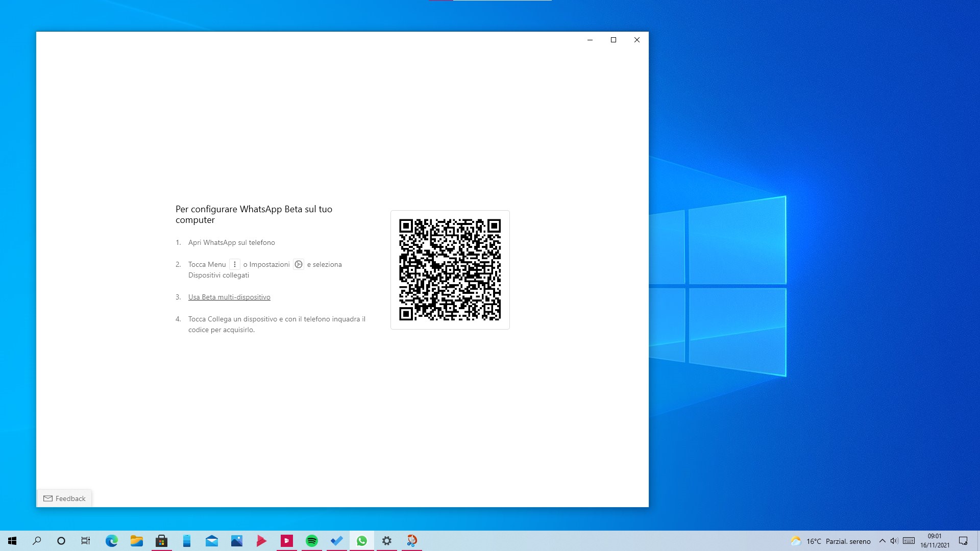Open the volume speaker icon
This screenshot has height=551, width=980.
(894, 541)
